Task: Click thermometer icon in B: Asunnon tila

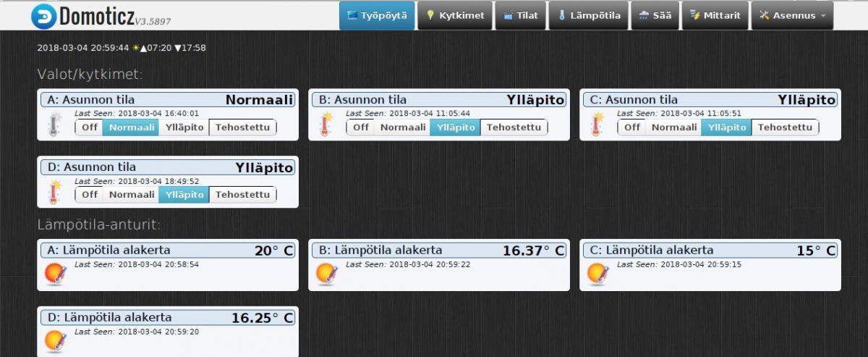Action: (325, 125)
